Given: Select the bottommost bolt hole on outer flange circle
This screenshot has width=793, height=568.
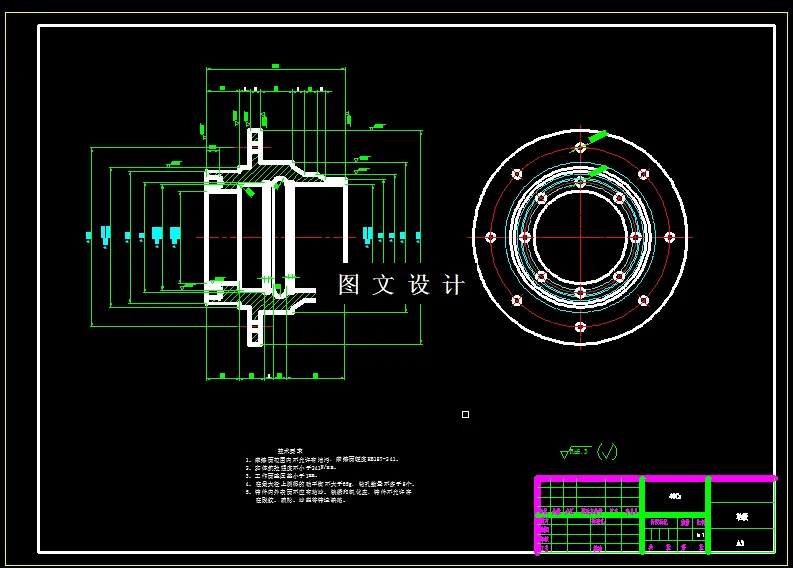Looking at the screenshot, I should (x=580, y=327).
